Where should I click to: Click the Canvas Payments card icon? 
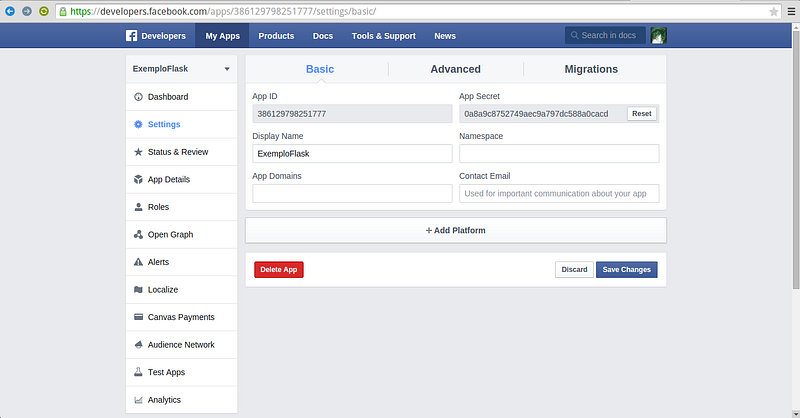pyautogui.click(x=138, y=317)
